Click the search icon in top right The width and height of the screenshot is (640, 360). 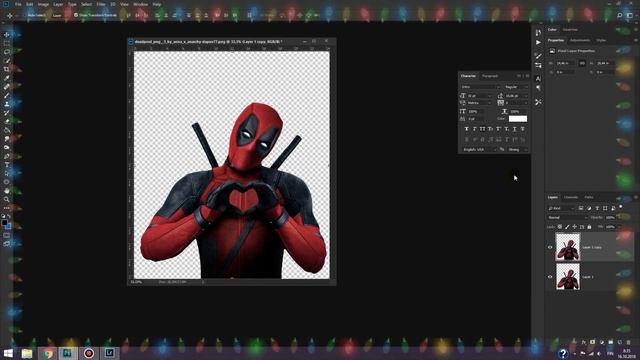[x=620, y=15]
